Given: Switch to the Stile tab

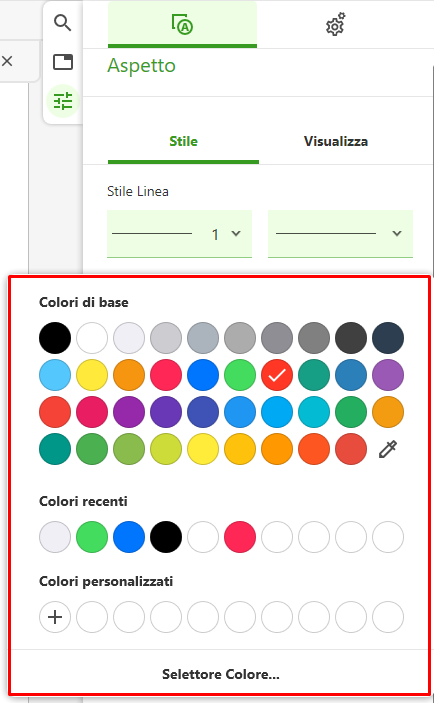Looking at the screenshot, I should (183, 142).
